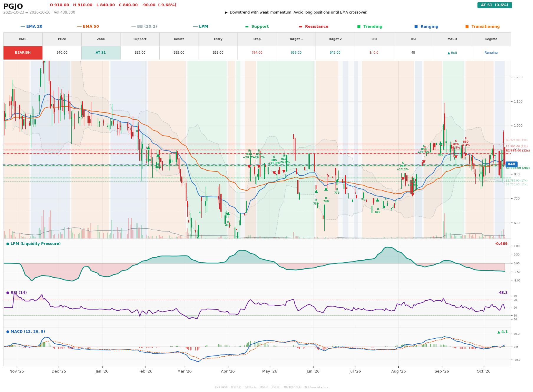Click the R3 925.00 (19x) resistance label
The image size is (533, 392).
coord(517,140)
